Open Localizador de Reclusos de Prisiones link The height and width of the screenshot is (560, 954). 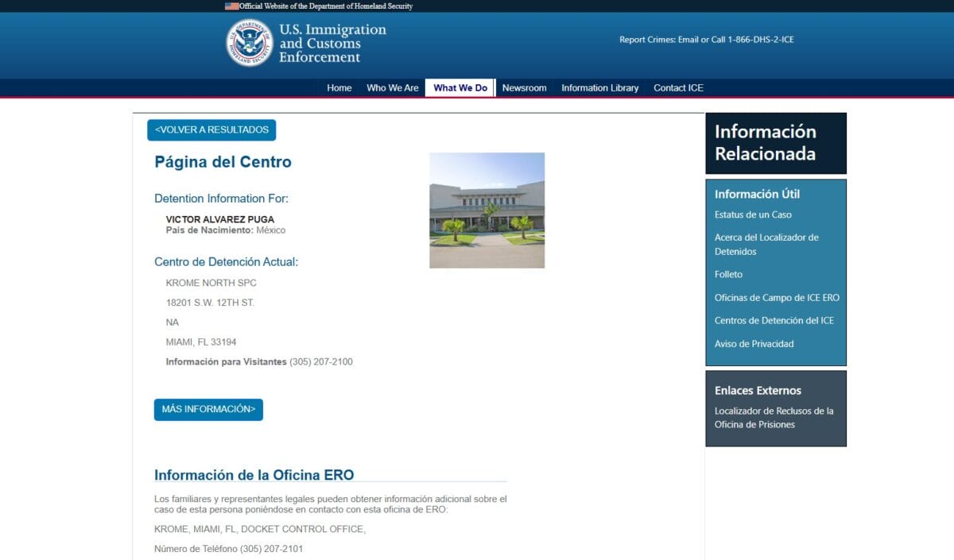tap(774, 418)
